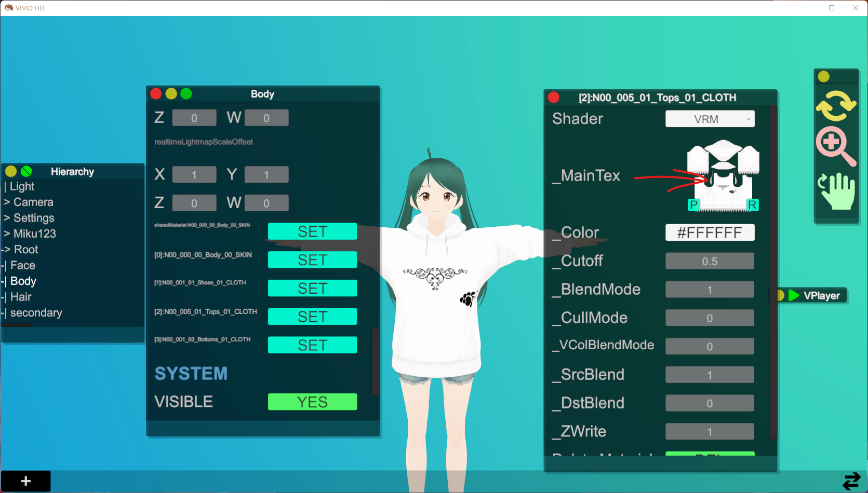
Task: Click the green dot on Body panel
Action: (x=186, y=93)
